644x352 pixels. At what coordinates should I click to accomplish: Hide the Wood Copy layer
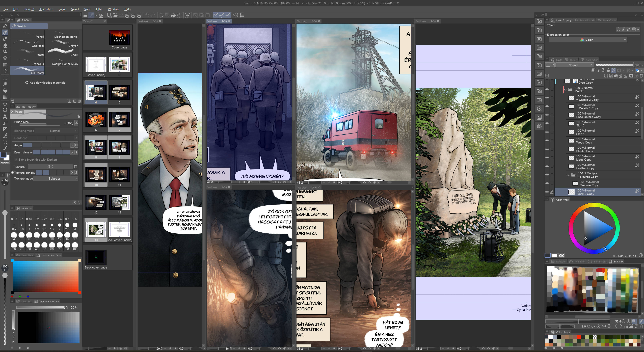click(547, 141)
